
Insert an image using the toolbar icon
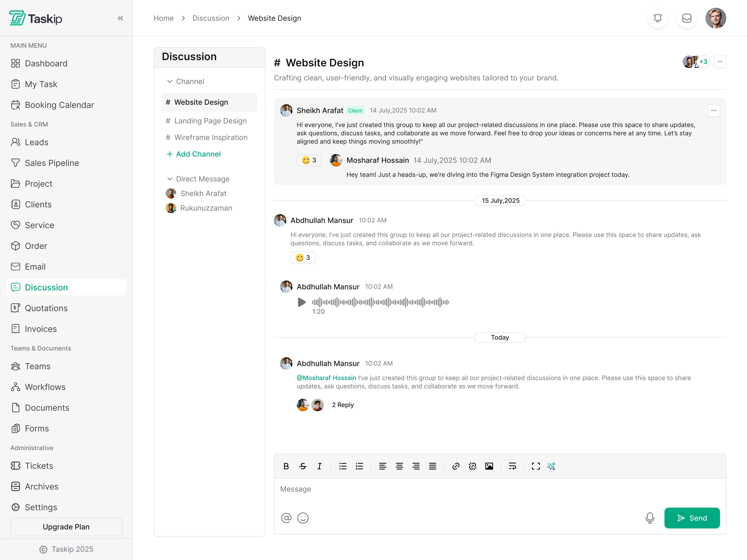(489, 466)
